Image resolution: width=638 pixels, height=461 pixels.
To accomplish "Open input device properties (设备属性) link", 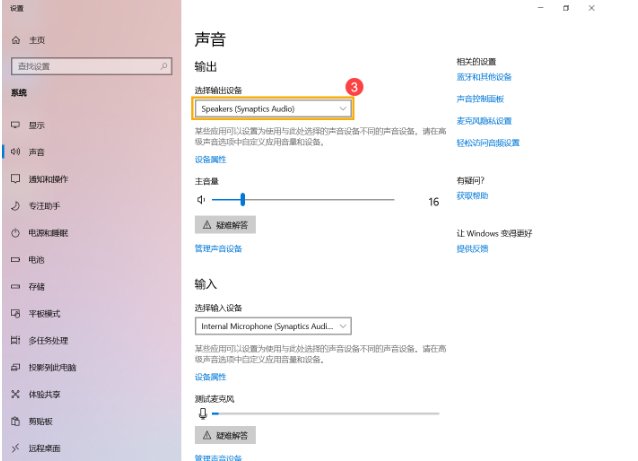I will tap(210, 377).
